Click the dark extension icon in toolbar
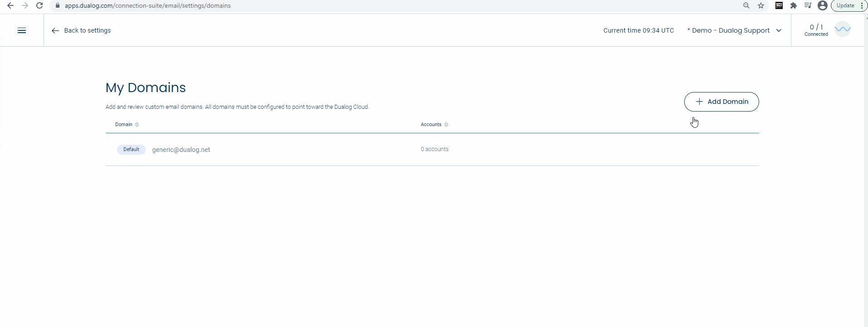Screen dimensions: 868x327 779,5
